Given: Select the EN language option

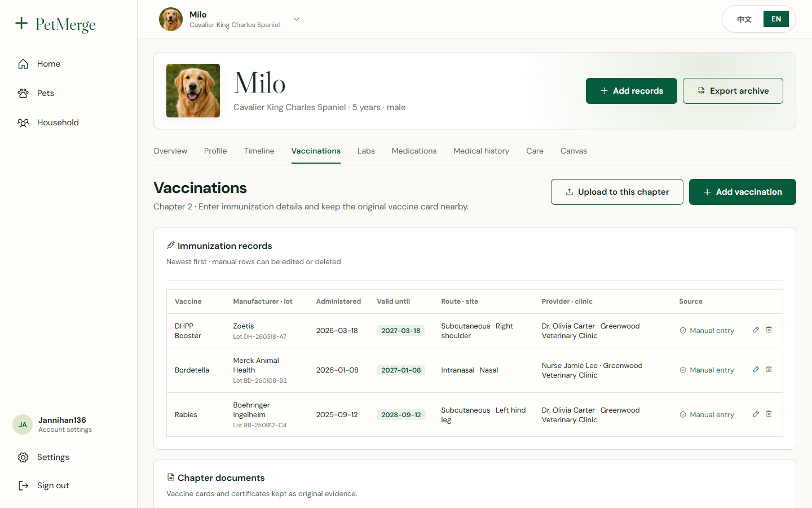Looking at the screenshot, I should (776, 19).
